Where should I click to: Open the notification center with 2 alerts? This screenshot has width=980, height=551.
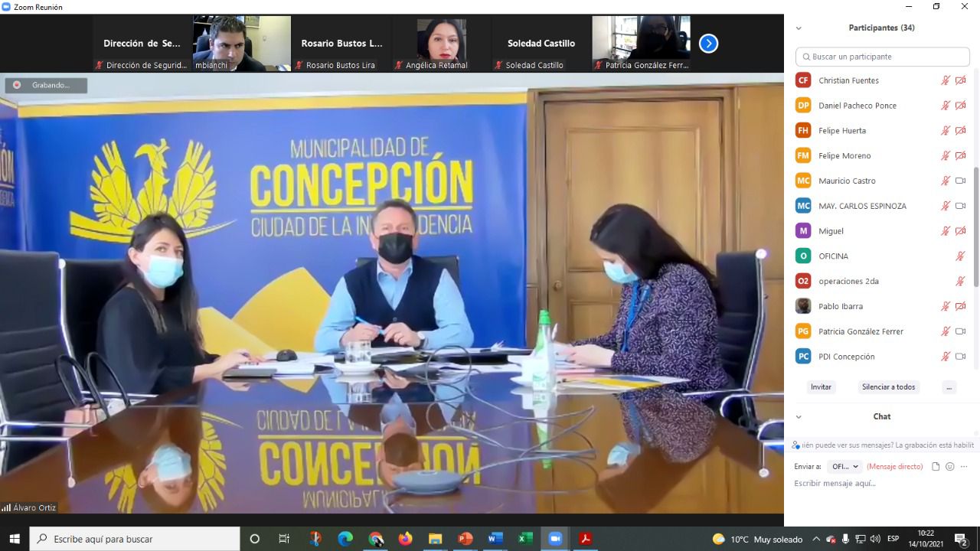click(961, 539)
